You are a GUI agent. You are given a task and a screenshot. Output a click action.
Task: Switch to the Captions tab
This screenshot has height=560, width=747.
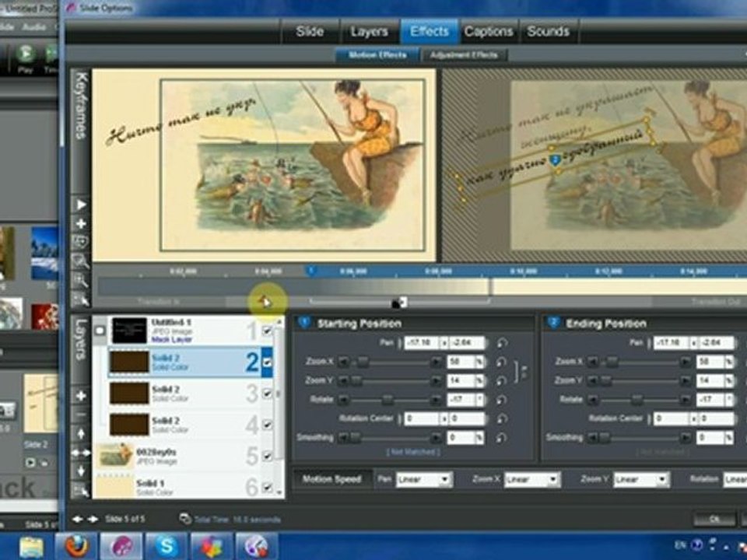[489, 31]
